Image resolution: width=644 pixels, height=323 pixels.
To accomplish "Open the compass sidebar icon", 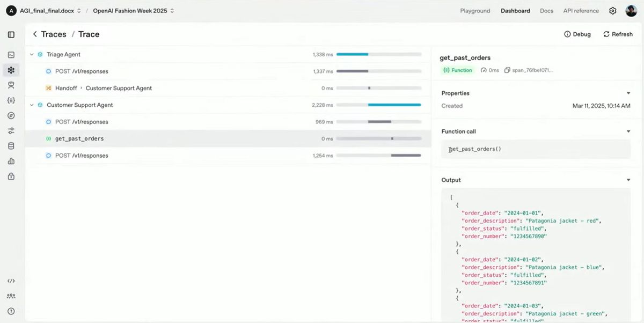I will (x=11, y=115).
